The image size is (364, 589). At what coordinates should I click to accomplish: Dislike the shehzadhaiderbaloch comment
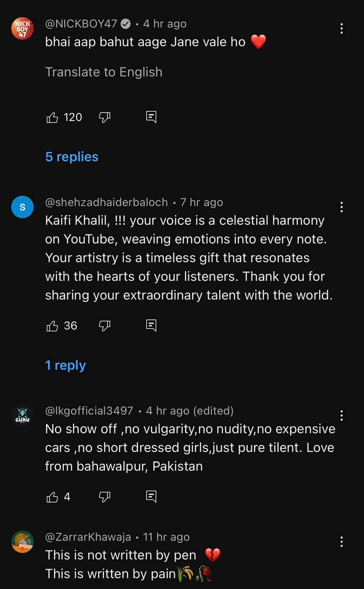(x=105, y=326)
